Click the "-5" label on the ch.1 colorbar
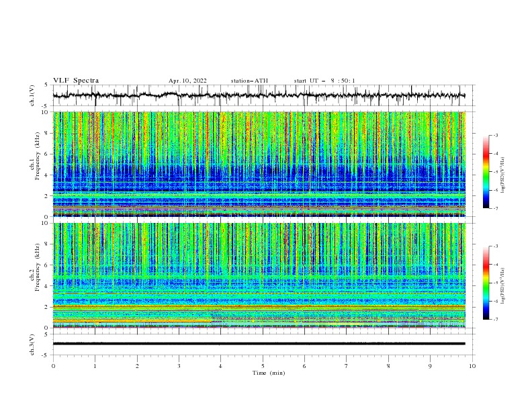 [x=495, y=172]
